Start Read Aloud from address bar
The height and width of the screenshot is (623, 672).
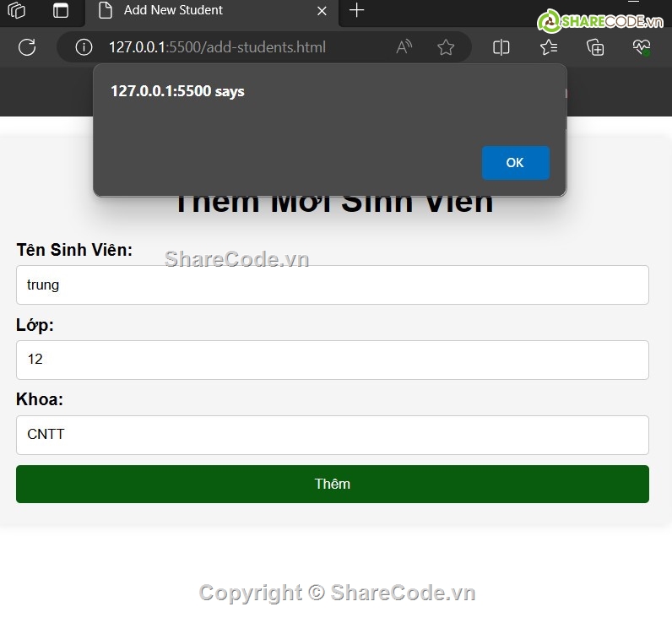[x=404, y=47]
